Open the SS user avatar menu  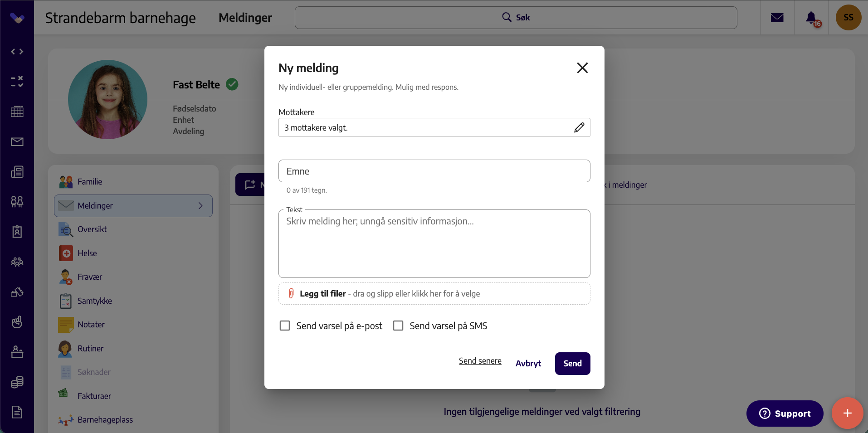coord(848,18)
